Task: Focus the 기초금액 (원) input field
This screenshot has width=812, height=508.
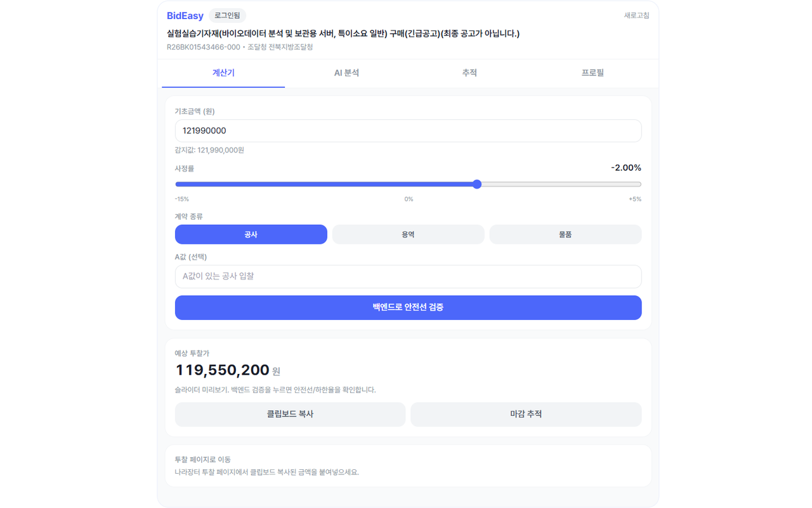Action: [408, 131]
